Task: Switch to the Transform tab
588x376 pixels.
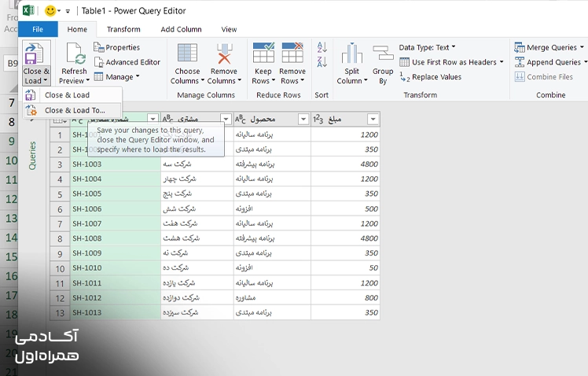Action: tap(123, 29)
